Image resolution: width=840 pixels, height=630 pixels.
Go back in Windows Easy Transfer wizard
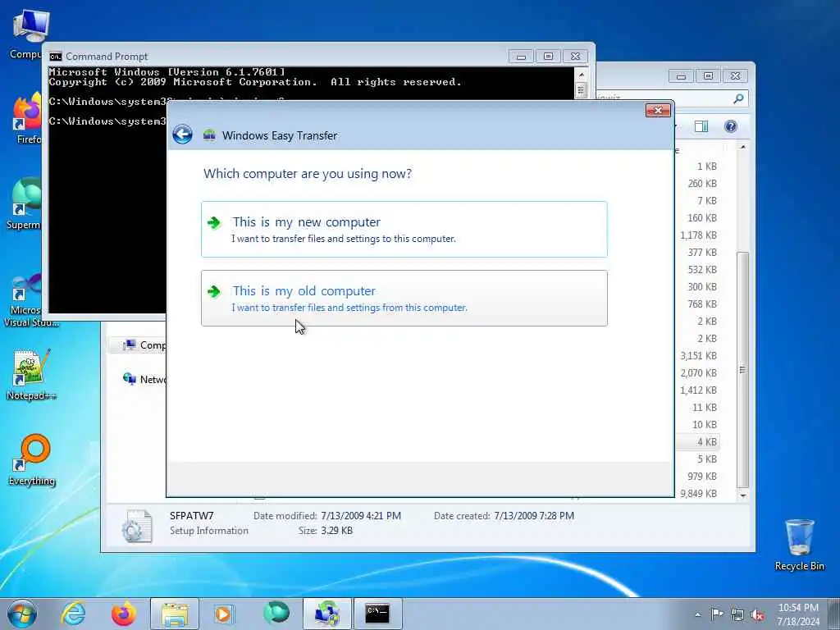[x=182, y=135]
